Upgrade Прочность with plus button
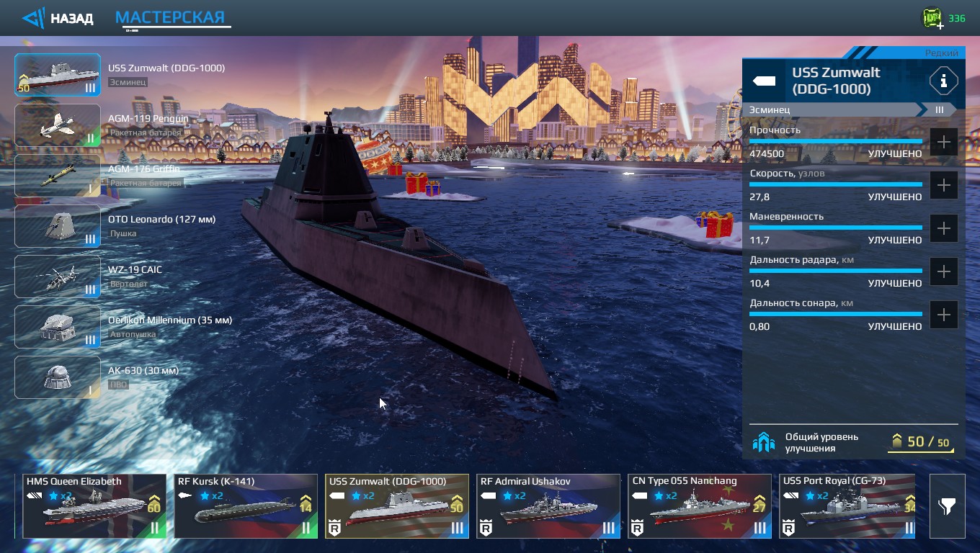Image resolution: width=980 pixels, height=553 pixels. tap(943, 142)
